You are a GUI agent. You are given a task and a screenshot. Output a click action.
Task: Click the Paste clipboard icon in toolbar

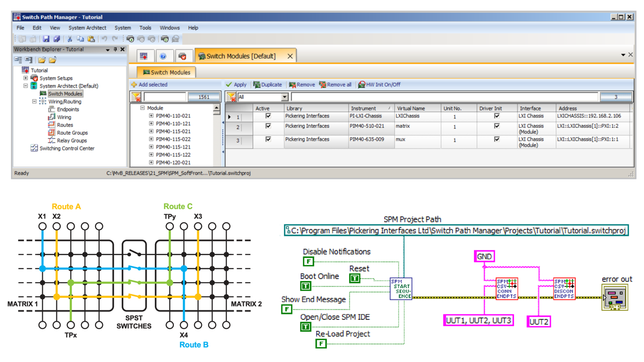point(91,39)
